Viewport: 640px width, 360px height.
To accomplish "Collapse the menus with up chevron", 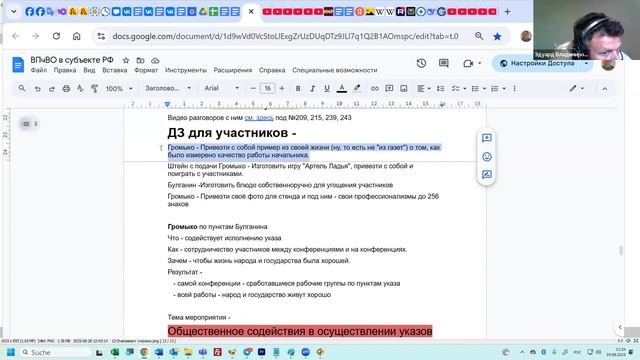I will tap(604, 89).
